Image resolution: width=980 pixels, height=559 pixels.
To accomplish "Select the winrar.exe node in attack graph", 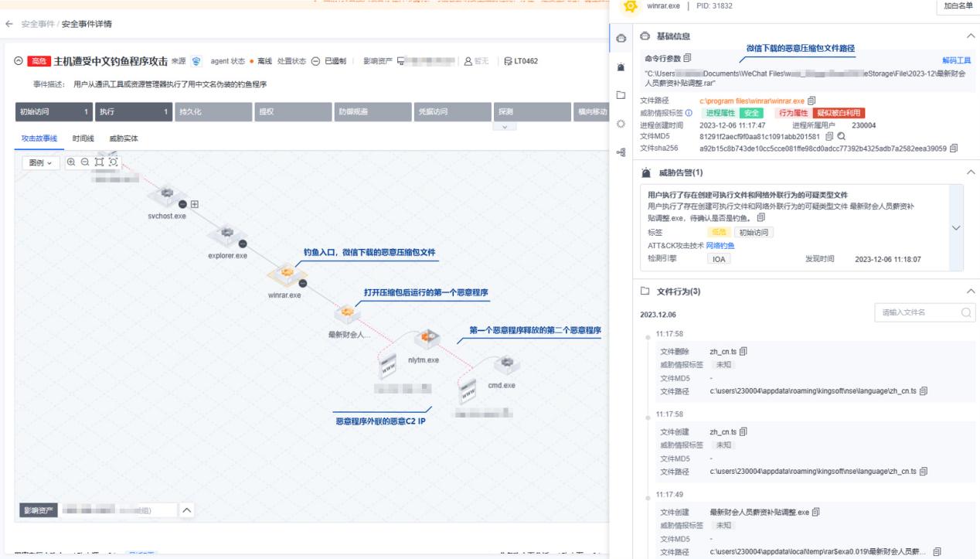I will tap(284, 274).
